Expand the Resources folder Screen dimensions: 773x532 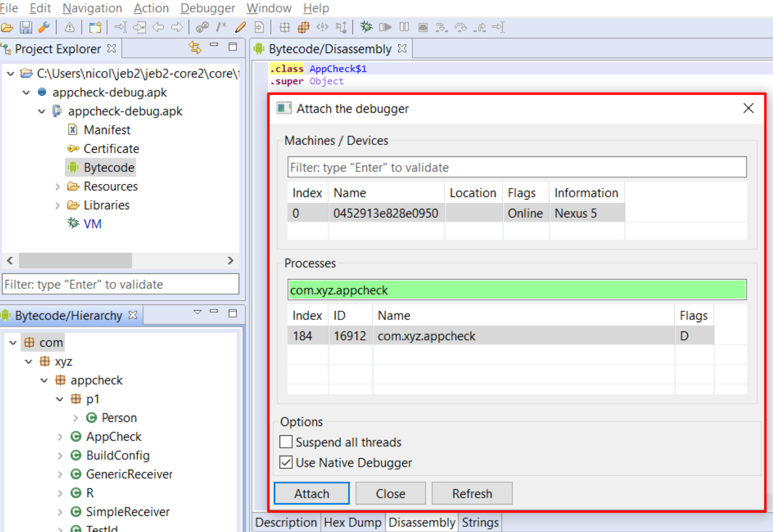[58, 187]
